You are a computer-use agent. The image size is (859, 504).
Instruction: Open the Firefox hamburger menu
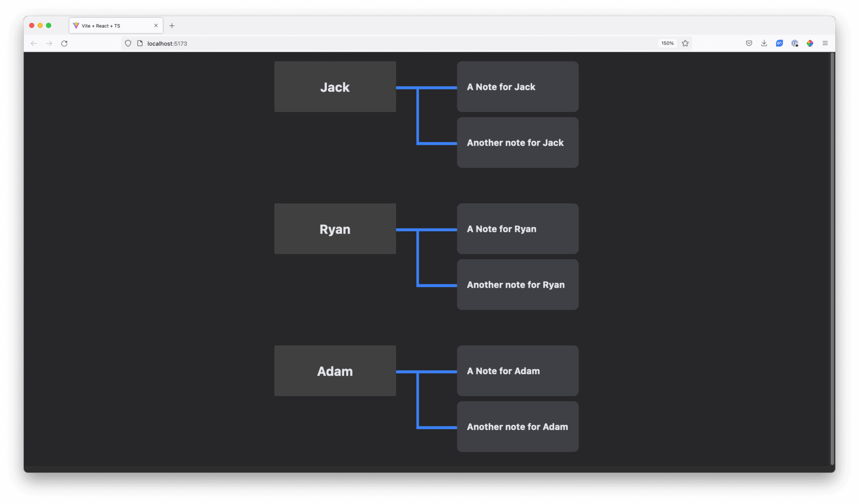825,43
